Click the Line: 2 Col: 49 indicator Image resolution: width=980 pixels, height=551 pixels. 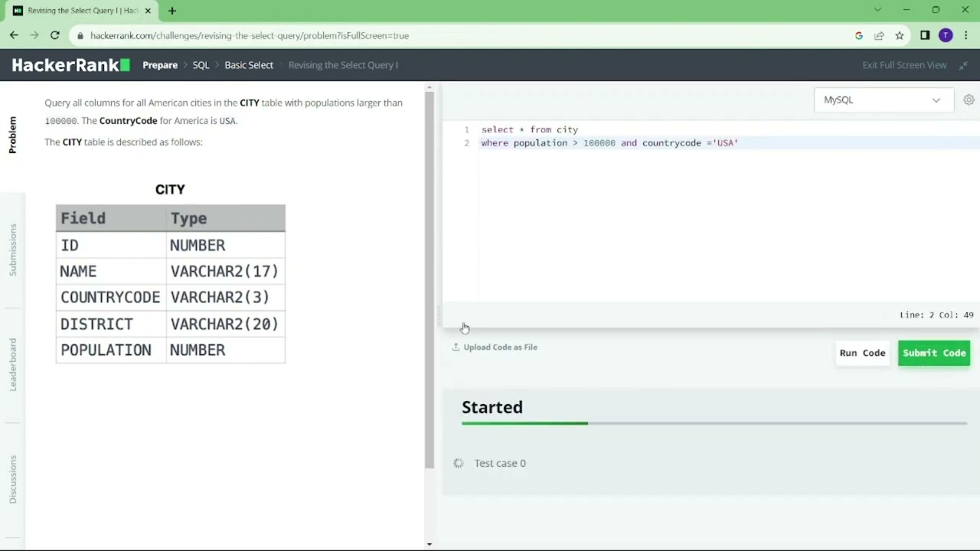click(x=936, y=315)
